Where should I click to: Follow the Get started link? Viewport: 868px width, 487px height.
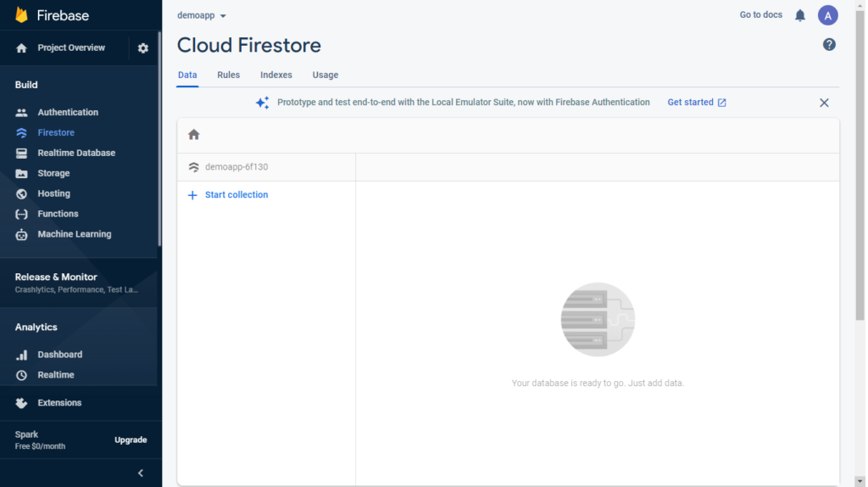point(697,103)
